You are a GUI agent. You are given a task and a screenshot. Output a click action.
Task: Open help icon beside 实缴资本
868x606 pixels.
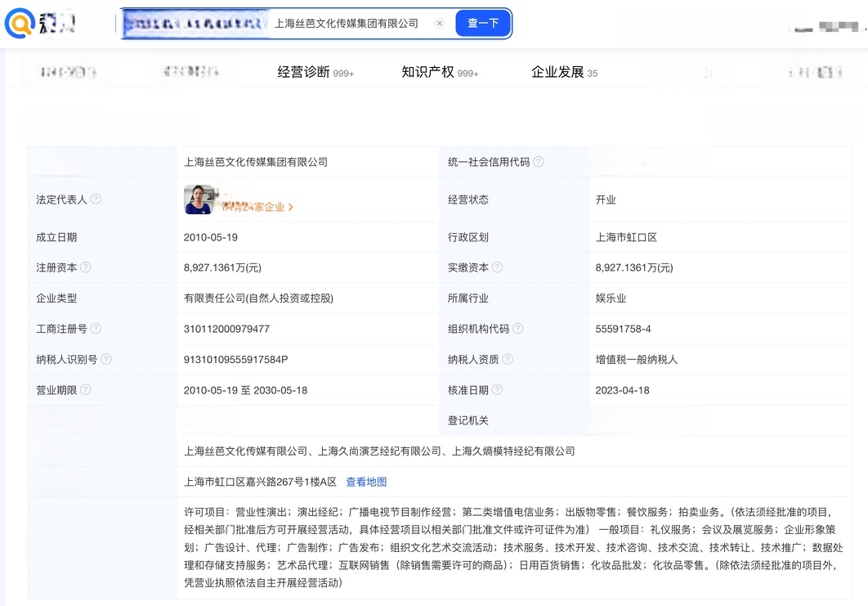click(x=497, y=267)
